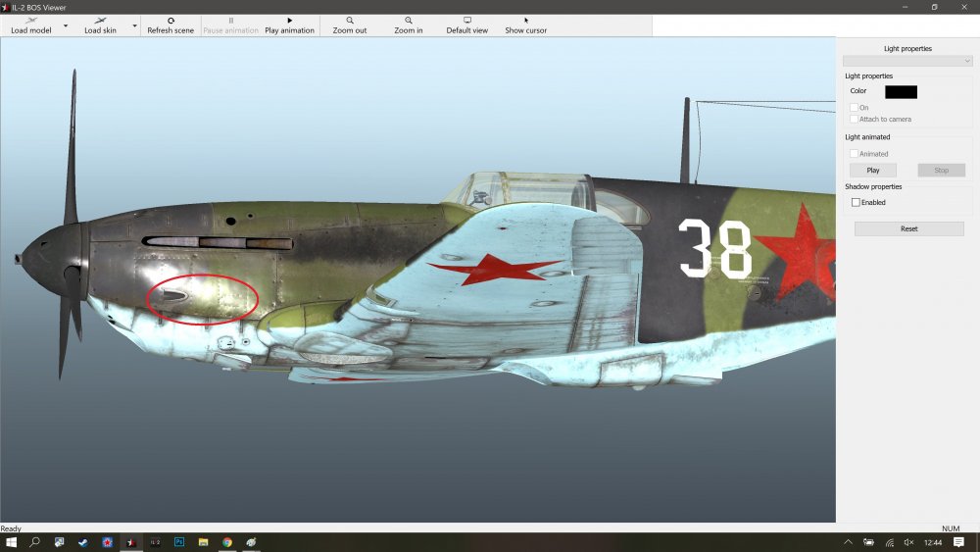Open the Light properties combo box
This screenshot has height=552, width=980.
click(907, 61)
